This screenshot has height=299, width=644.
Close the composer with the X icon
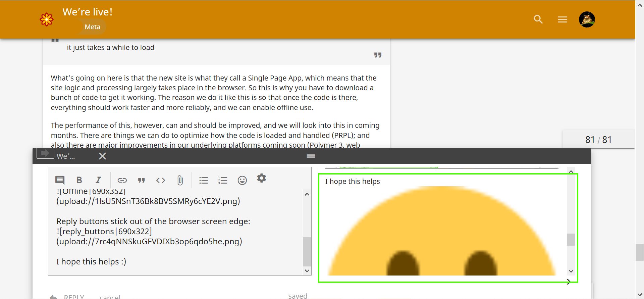pos(103,156)
